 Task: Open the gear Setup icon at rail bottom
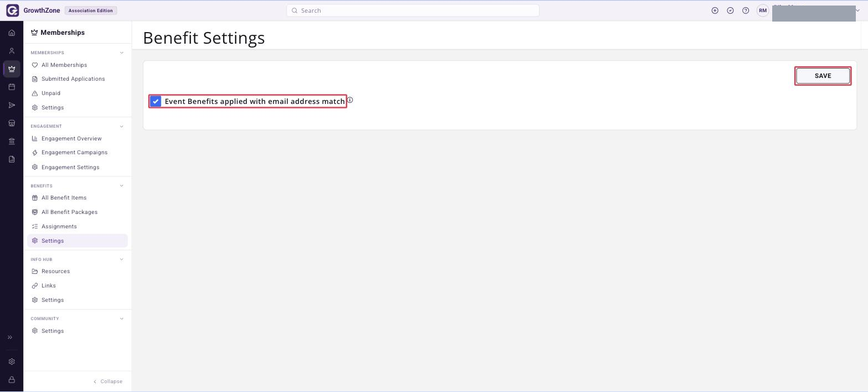[x=12, y=362]
